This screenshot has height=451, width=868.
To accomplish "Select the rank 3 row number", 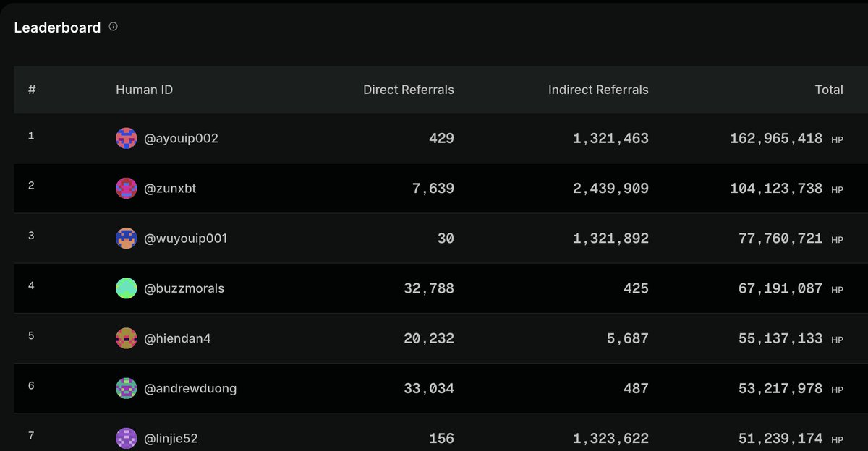I will coord(31,236).
